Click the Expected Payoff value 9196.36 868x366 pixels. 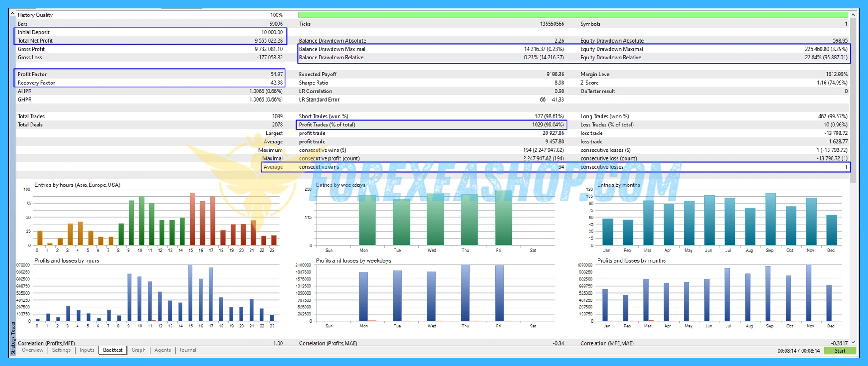[555, 75]
